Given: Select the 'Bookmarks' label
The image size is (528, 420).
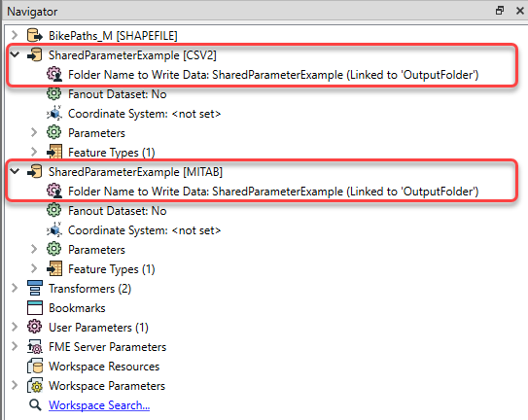Looking at the screenshot, I should (x=77, y=308).
